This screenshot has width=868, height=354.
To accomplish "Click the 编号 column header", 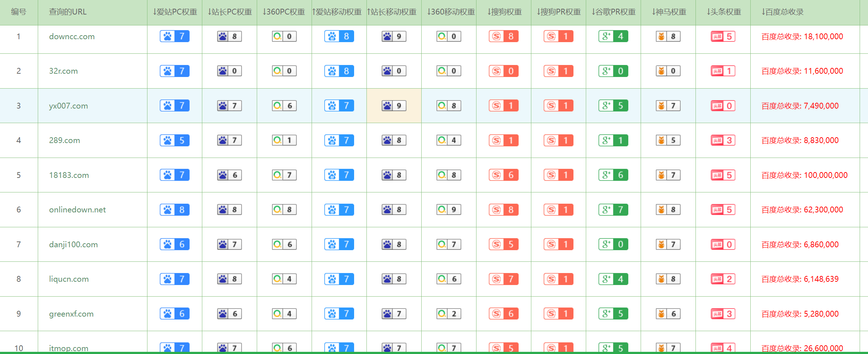I will click(19, 12).
